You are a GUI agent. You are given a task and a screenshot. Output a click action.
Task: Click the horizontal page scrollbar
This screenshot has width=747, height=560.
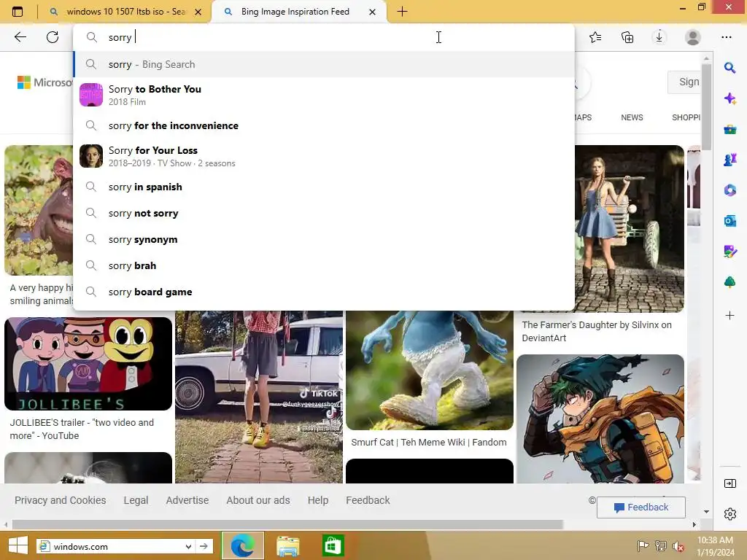pyautogui.click(x=287, y=525)
